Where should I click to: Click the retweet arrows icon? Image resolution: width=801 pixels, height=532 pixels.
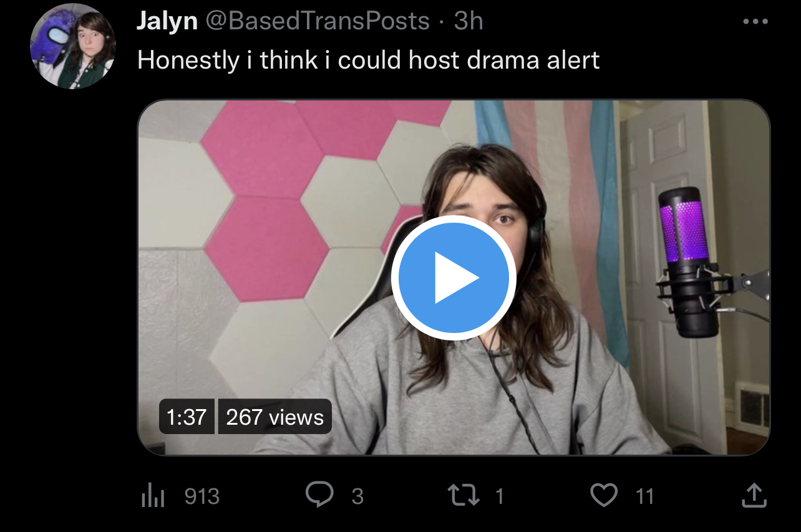464,496
